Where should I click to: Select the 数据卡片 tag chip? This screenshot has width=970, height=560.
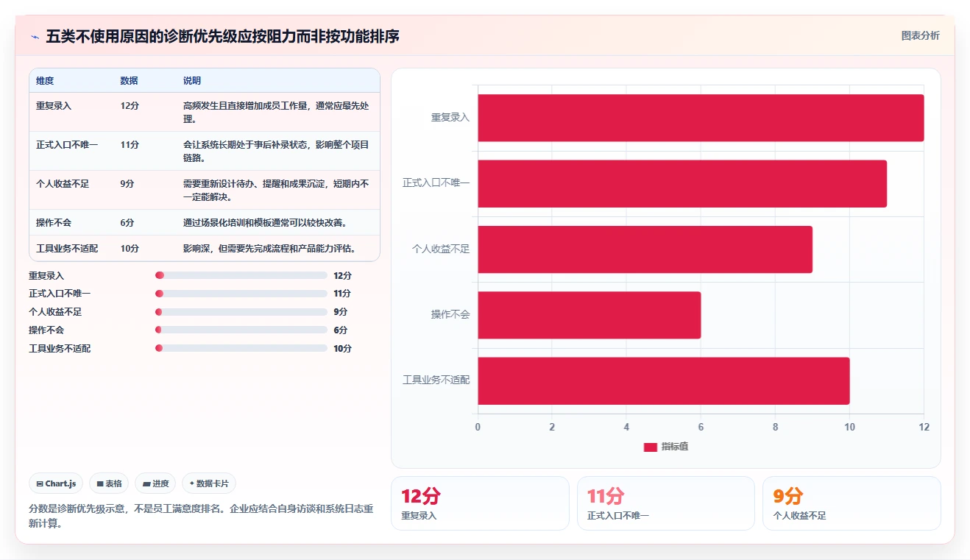[209, 483]
